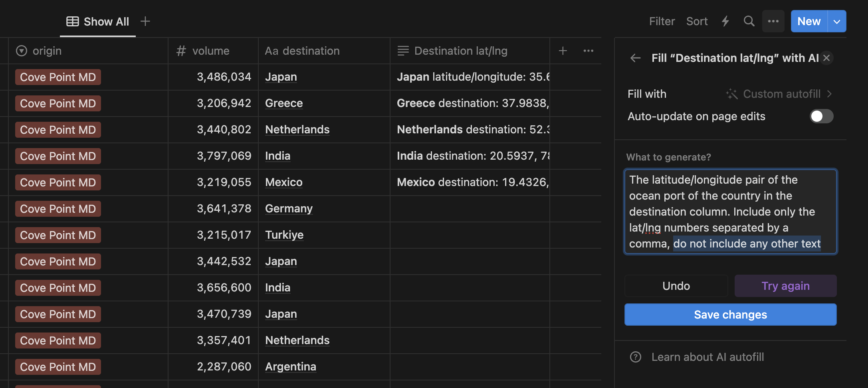Image resolution: width=868 pixels, height=388 pixels.
Task: Click the Undo button
Action: 676,286
